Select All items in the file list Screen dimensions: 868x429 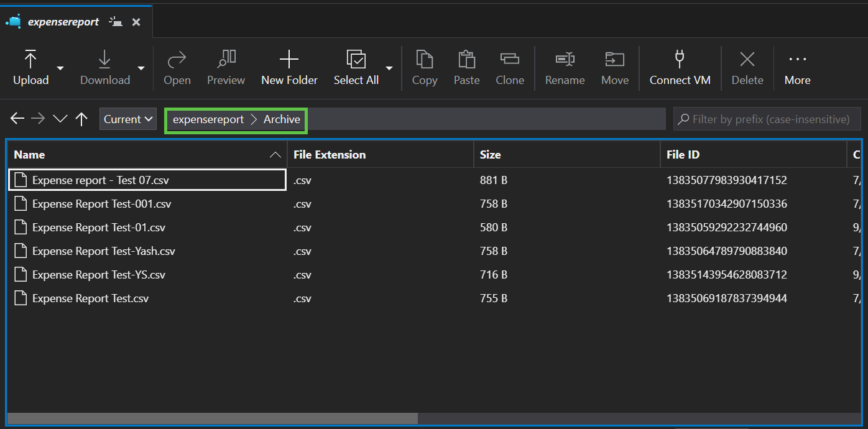356,67
